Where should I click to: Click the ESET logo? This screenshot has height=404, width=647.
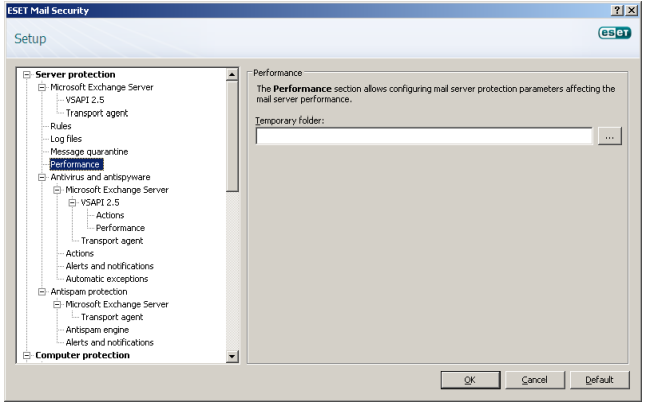614,33
